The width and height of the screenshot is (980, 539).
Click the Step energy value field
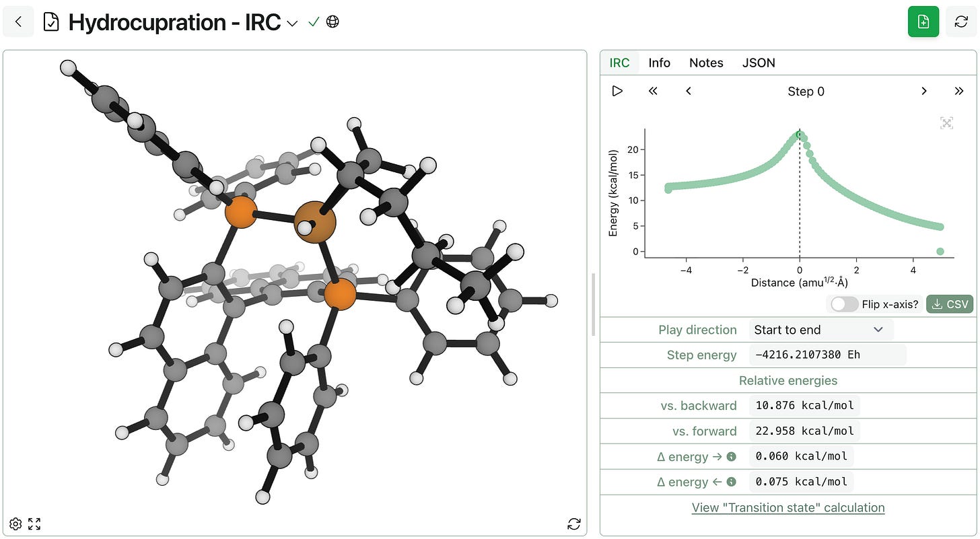[x=827, y=355]
